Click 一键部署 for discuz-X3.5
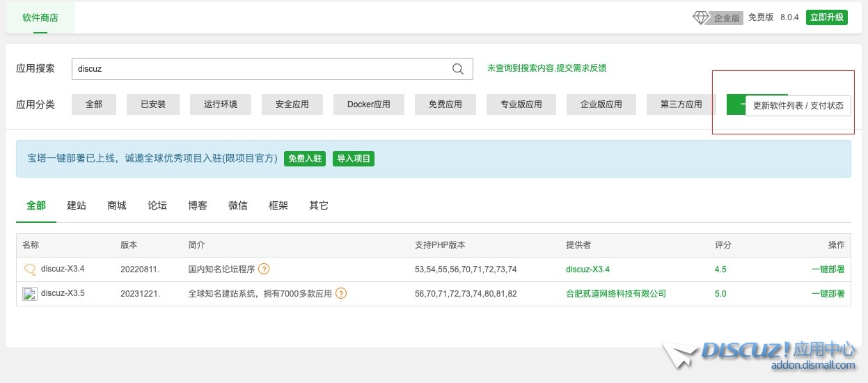 (x=828, y=294)
